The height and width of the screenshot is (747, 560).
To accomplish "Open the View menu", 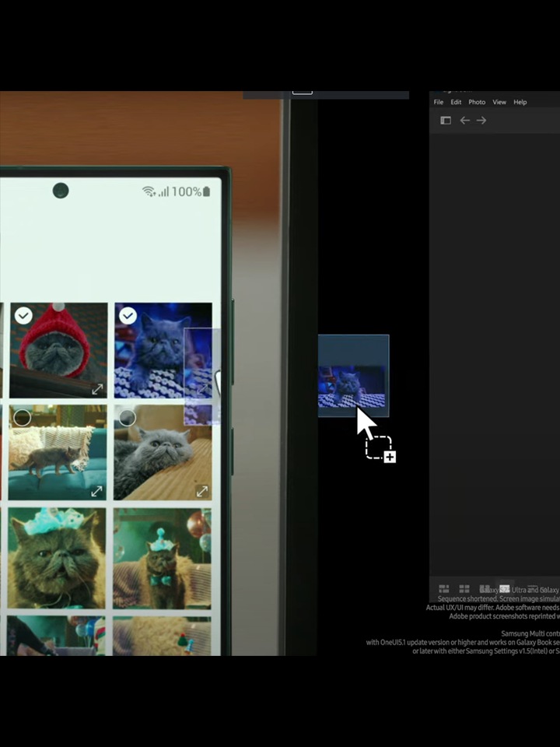I will click(499, 102).
